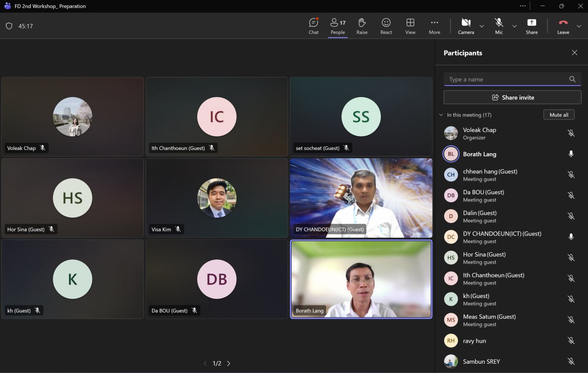Click the shield security icon
Image resolution: width=588 pixels, height=373 pixels.
point(9,26)
